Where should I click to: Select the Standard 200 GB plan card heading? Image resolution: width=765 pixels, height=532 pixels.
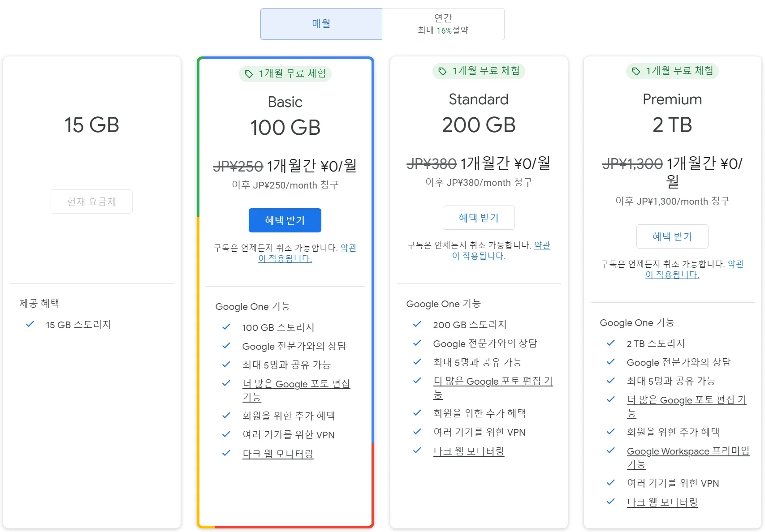[x=479, y=99]
